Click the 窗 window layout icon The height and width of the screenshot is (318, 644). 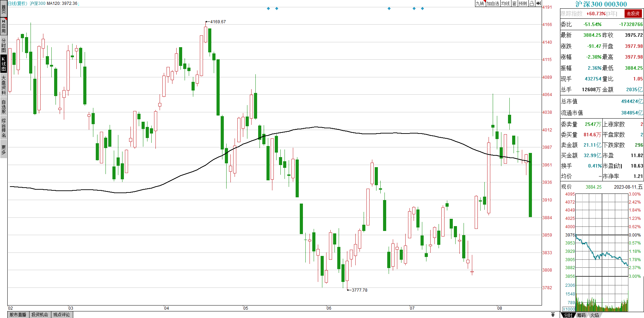(514, 3)
